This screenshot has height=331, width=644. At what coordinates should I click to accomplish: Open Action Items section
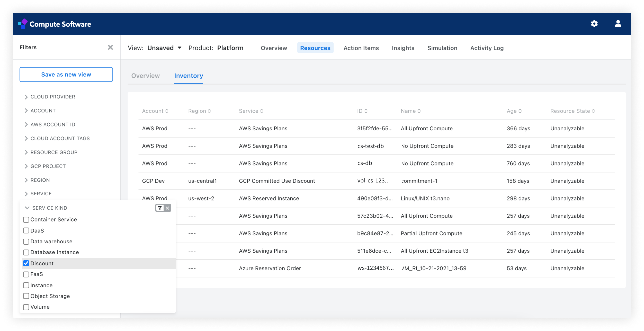point(361,48)
